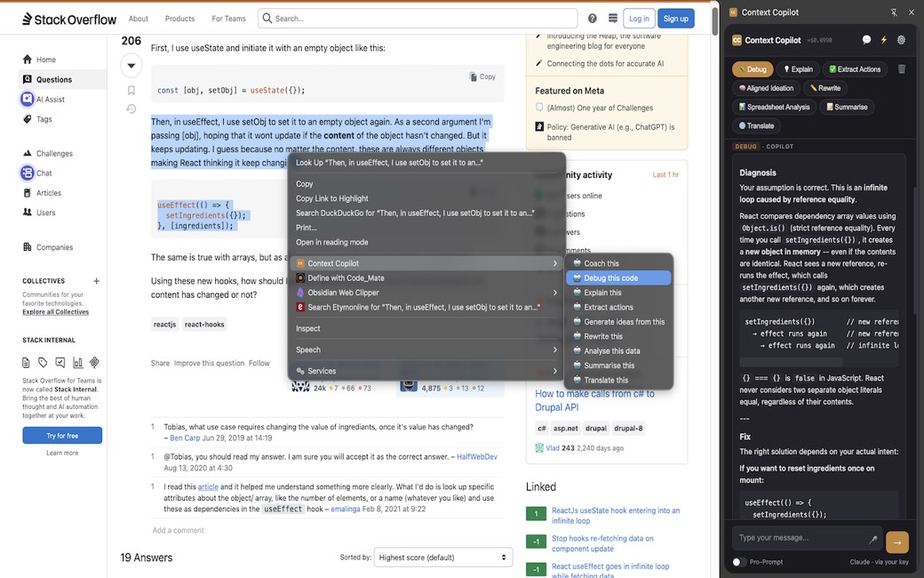The width and height of the screenshot is (924, 578).
Task: Select the Translate chip in Copilot
Action: 756,125
